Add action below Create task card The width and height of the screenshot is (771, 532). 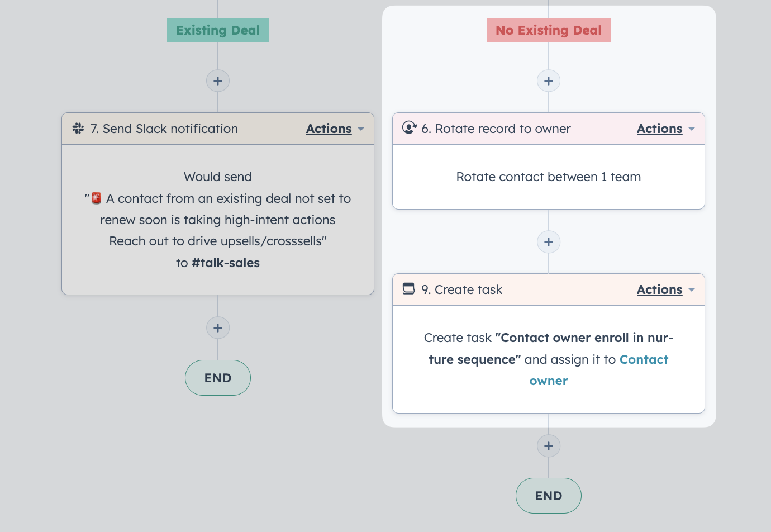pos(549,446)
